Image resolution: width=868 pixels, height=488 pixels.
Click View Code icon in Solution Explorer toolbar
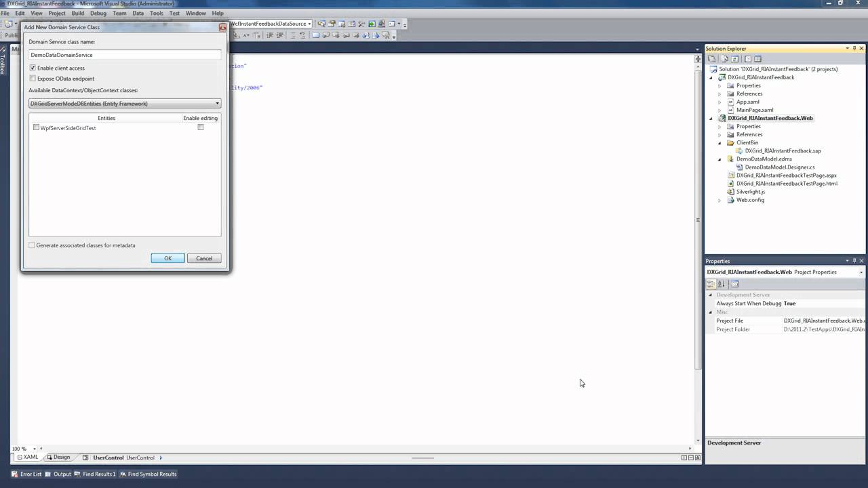pos(748,59)
